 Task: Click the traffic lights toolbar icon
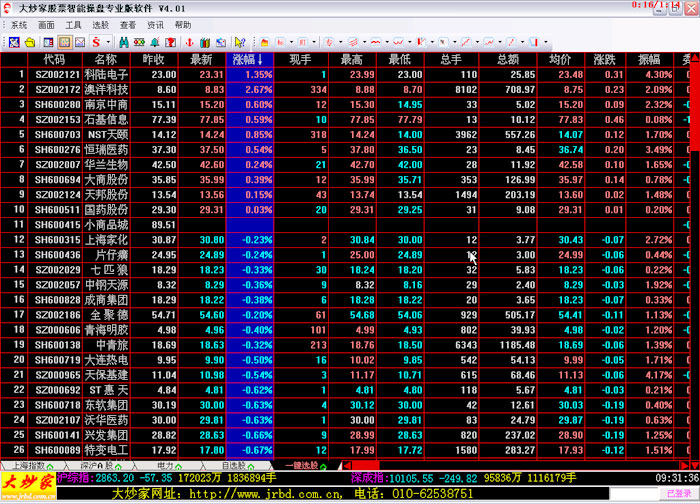click(x=139, y=42)
